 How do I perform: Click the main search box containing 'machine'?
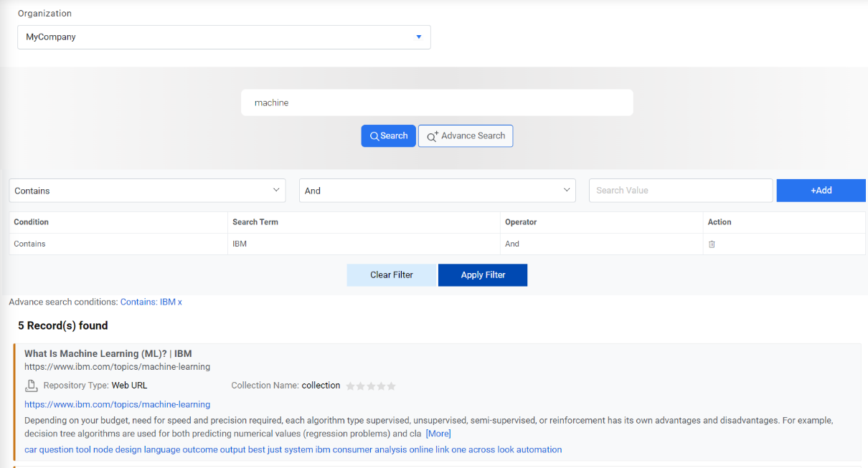pos(436,102)
